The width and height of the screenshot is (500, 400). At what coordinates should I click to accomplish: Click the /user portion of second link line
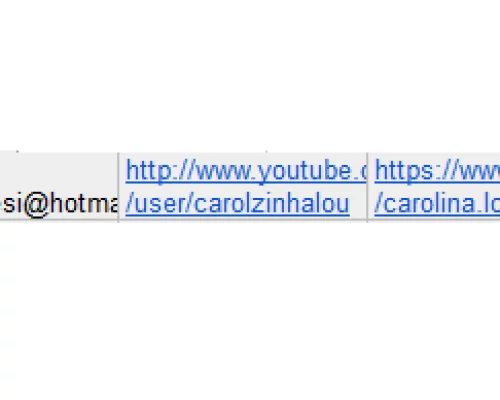tap(159, 204)
